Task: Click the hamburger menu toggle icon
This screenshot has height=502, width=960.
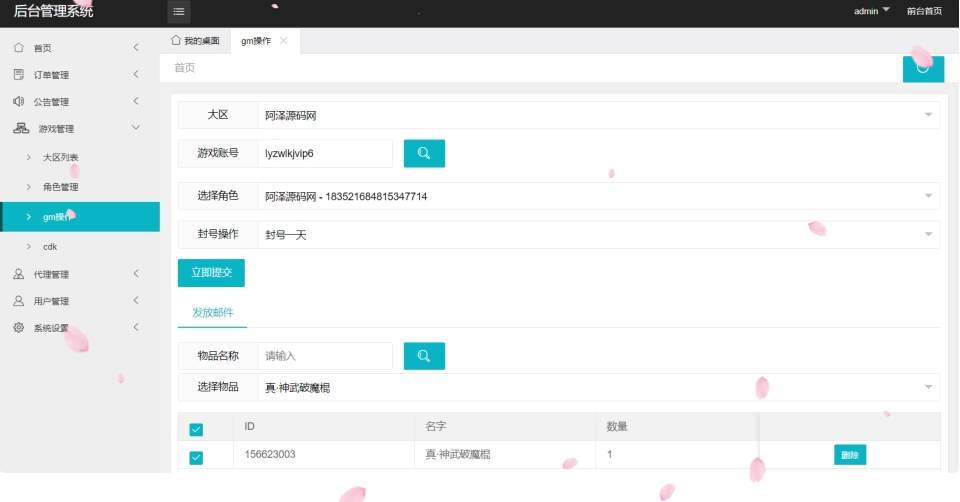Action: tap(178, 12)
